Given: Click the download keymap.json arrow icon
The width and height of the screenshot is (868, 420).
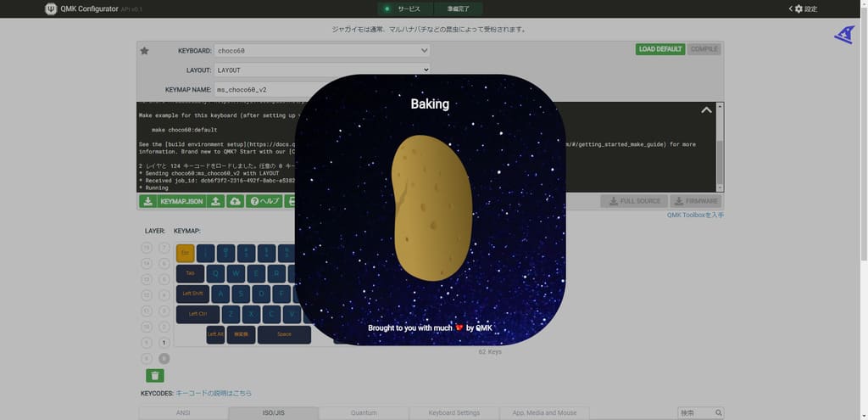Looking at the screenshot, I should point(147,201).
